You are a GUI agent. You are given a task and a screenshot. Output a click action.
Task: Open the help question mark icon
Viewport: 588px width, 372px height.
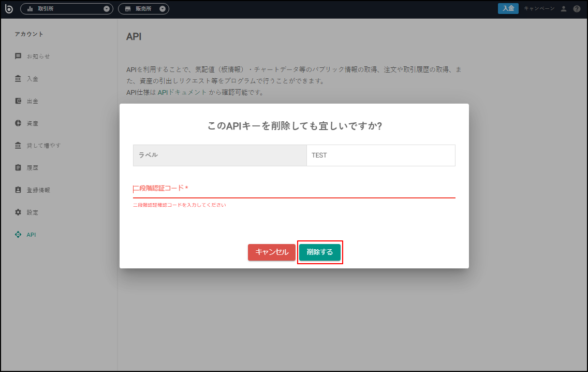(x=577, y=9)
